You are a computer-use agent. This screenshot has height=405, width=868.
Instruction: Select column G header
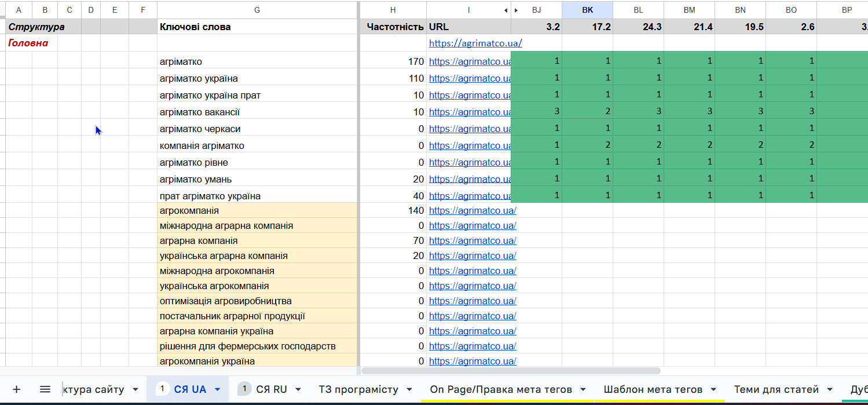pyautogui.click(x=257, y=10)
